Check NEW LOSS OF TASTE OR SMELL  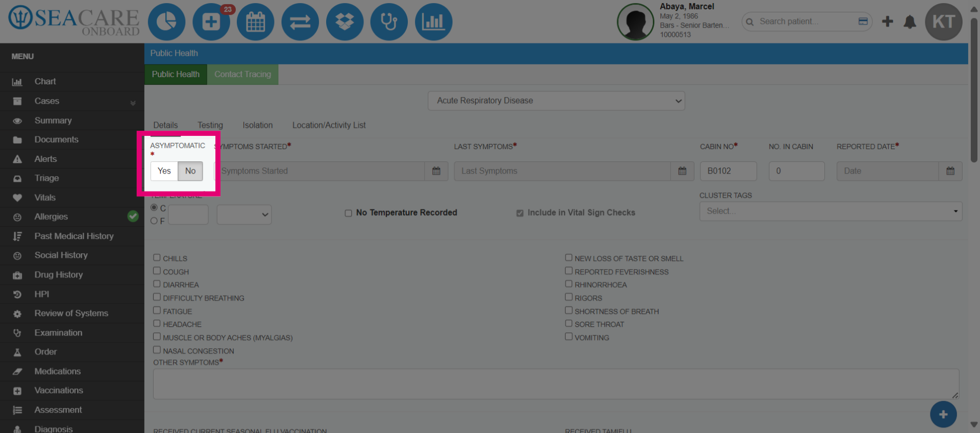coord(569,258)
